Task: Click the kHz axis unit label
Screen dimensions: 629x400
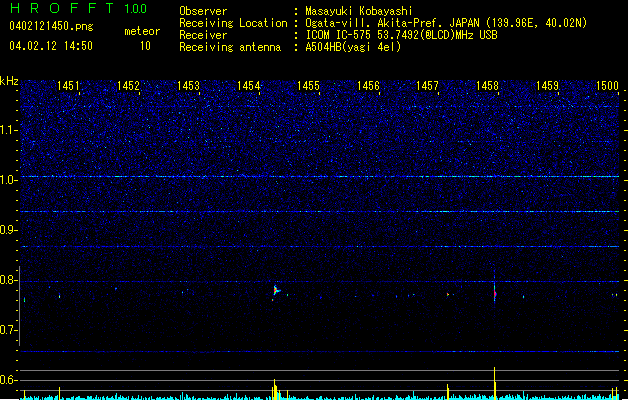Action: (x=9, y=81)
